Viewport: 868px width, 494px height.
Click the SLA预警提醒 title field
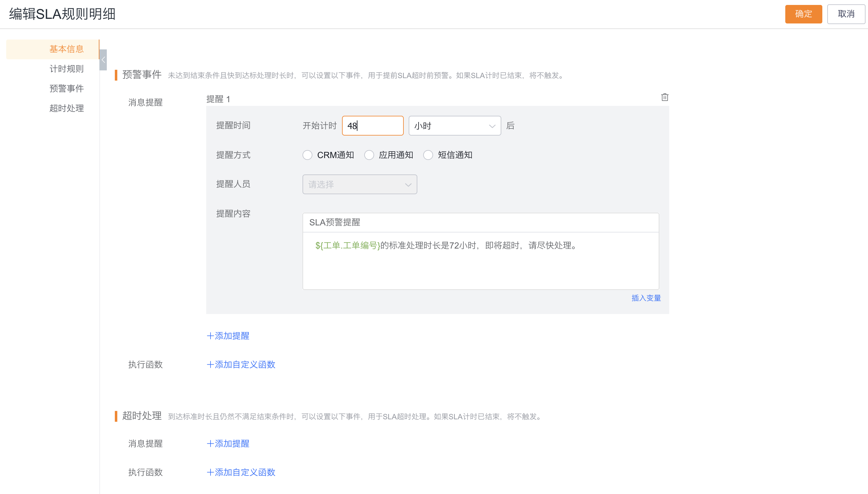[481, 223]
